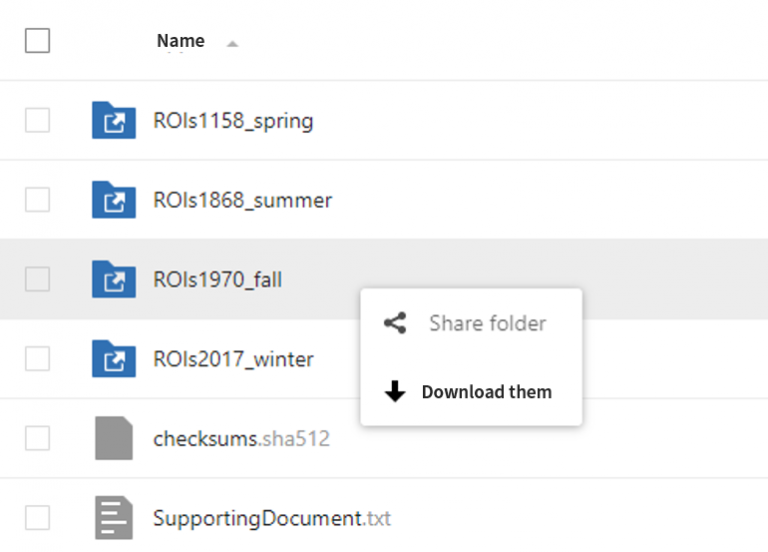This screenshot has height=552, width=768.
Task: Sort files by the Name column header
Action: click(x=181, y=41)
